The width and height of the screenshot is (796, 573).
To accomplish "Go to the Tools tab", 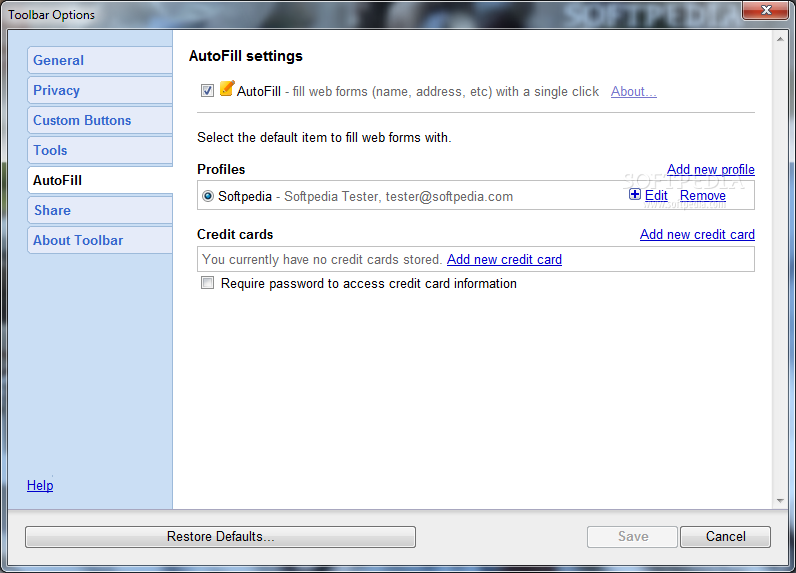I will click(x=100, y=150).
